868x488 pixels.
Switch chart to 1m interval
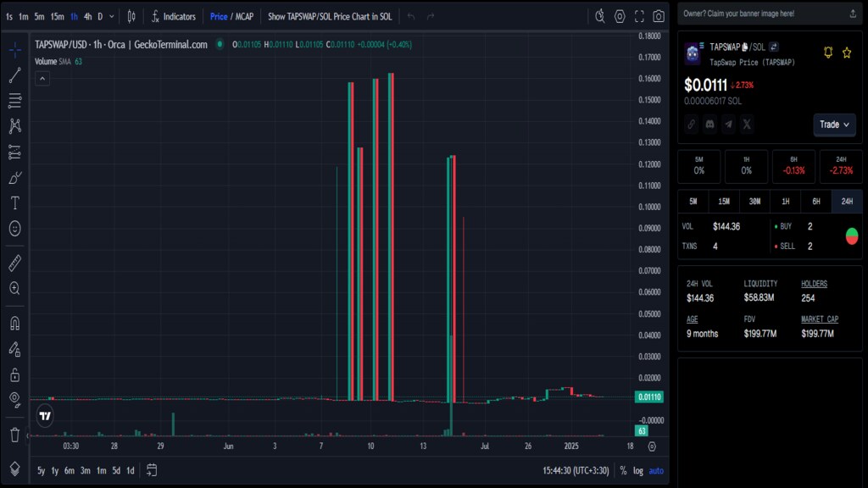23,17
